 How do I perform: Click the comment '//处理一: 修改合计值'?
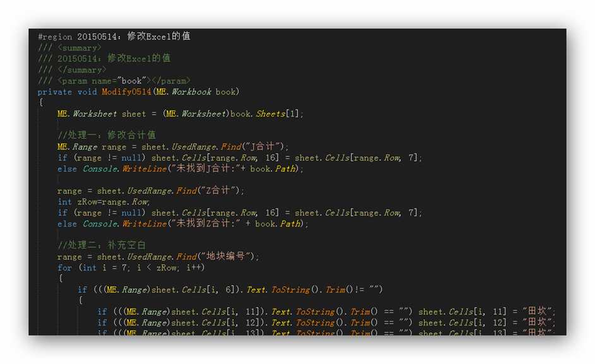click(107, 135)
